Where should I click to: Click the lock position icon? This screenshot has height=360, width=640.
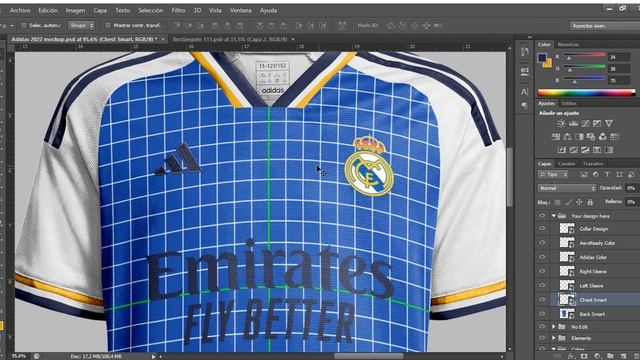coord(579,202)
